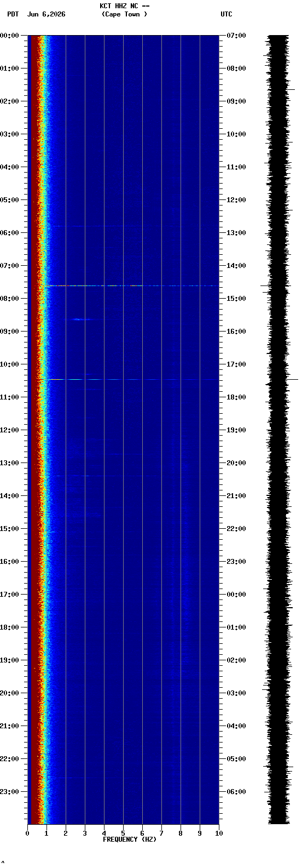Click the PDT time label 04:00
This screenshot has height=868, width=302.
[x=10, y=167]
